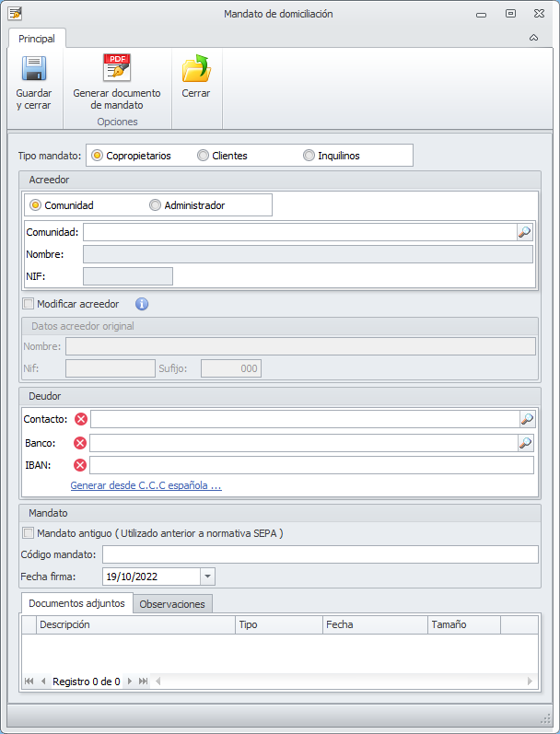The width and height of the screenshot is (560, 734).
Task: Select the Principal ribbon tab
Action: coord(37,39)
